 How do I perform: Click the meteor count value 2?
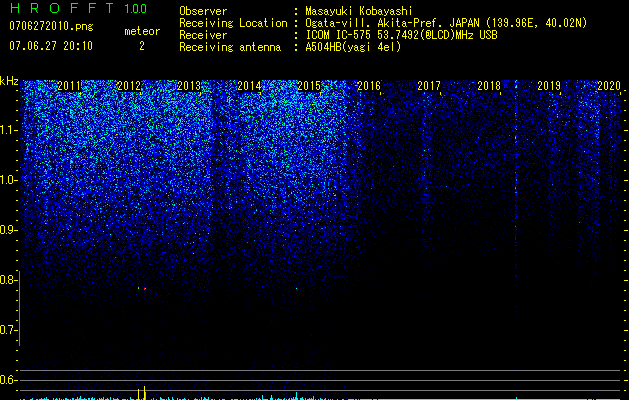coord(142,46)
